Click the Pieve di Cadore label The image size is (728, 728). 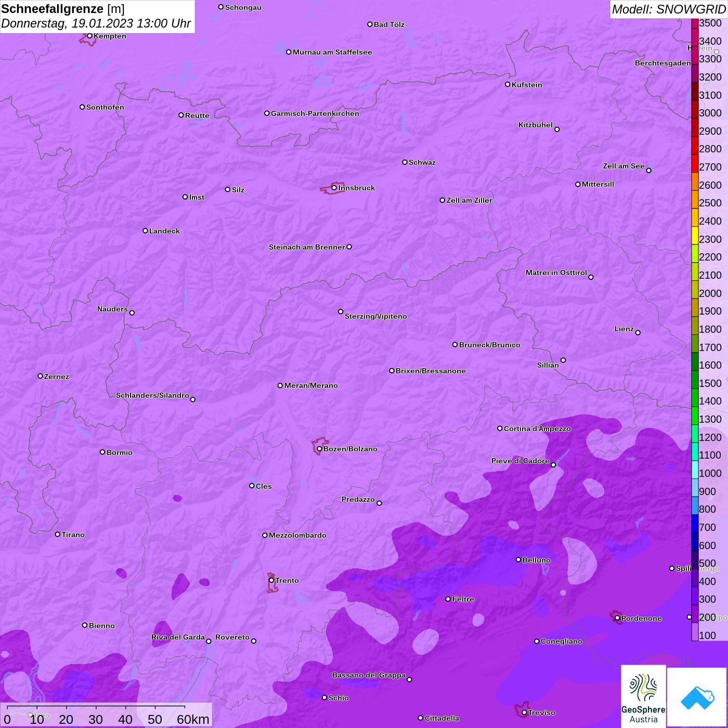pos(521,461)
